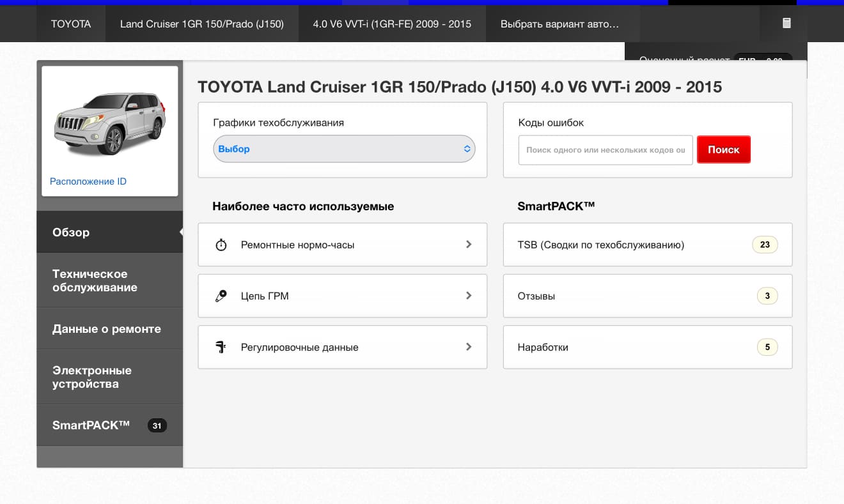
Task: Open the calculator icon in top bar
Action: point(786,24)
